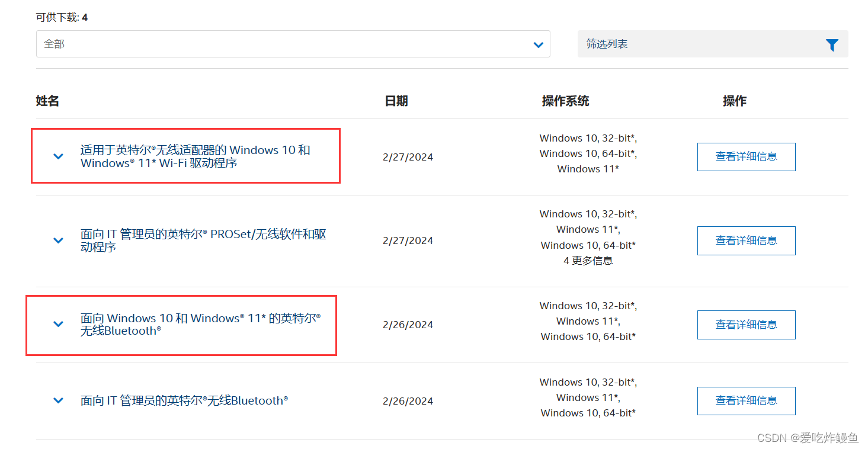The image size is (868, 449).
Task: Open the 全部 category dropdown
Action: pyautogui.click(x=293, y=44)
